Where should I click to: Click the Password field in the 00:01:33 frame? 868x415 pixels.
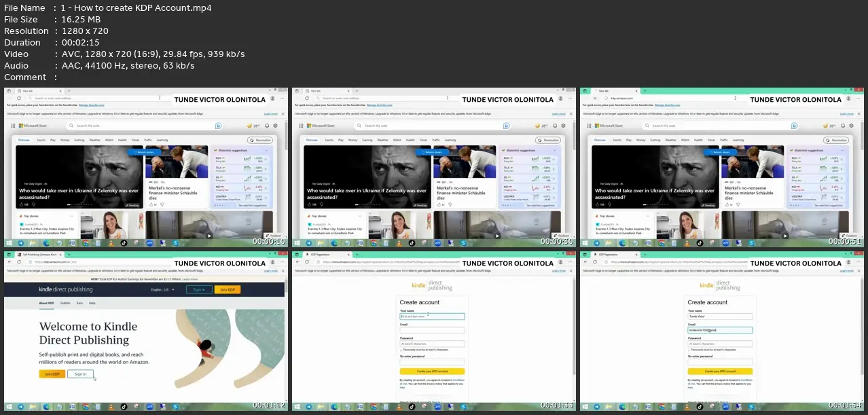click(x=432, y=344)
